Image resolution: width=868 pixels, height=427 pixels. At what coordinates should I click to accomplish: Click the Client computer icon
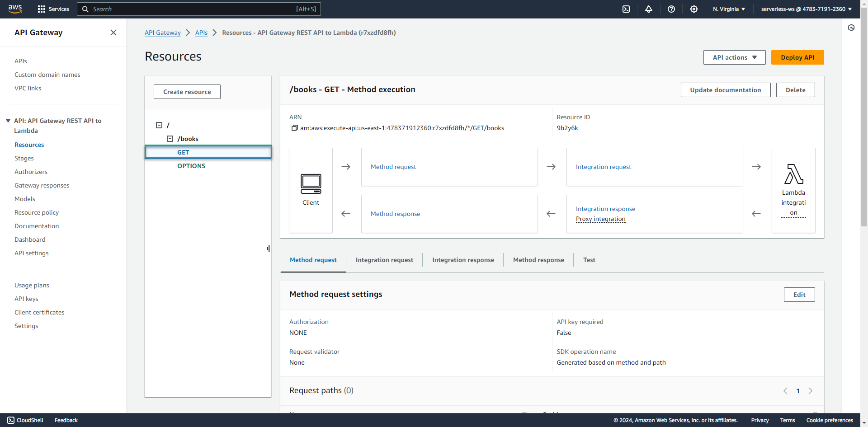click(x=311, y=184)
